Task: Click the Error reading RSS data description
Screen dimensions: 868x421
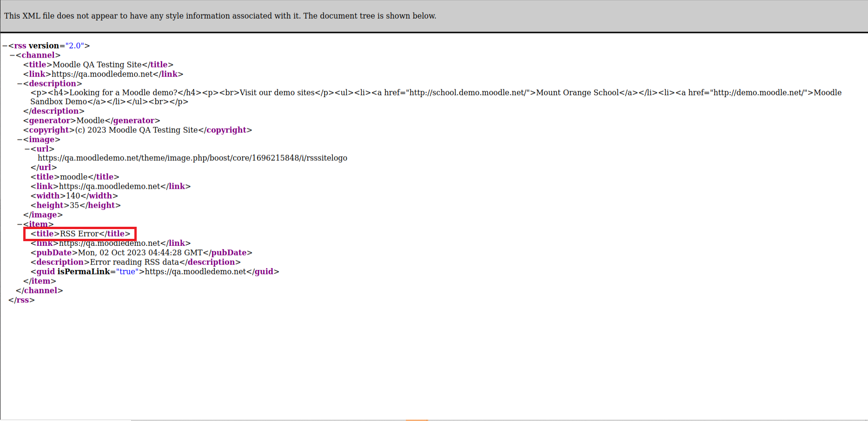Action: (136, 262)
